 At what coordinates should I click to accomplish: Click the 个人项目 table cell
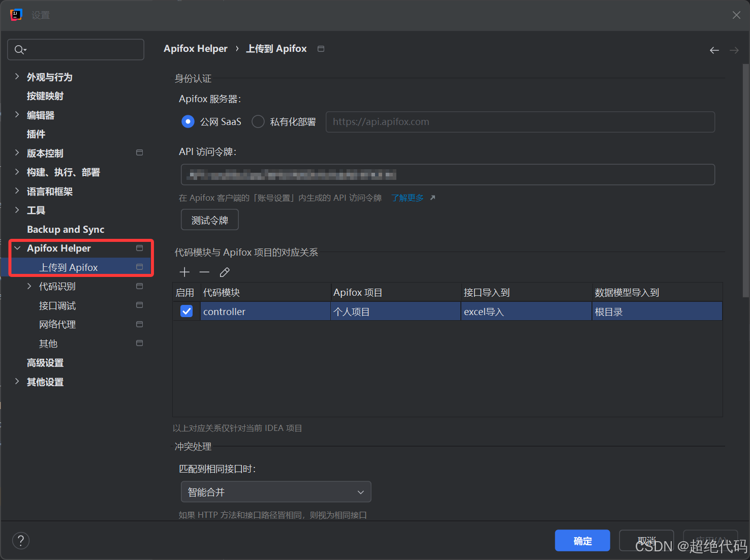[x=396, y=312]
